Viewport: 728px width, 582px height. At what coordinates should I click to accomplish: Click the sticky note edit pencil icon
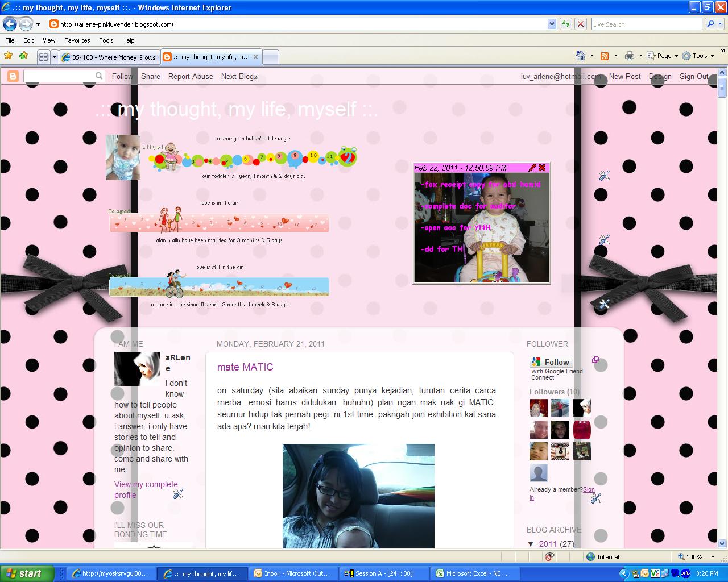pos(532,168)
